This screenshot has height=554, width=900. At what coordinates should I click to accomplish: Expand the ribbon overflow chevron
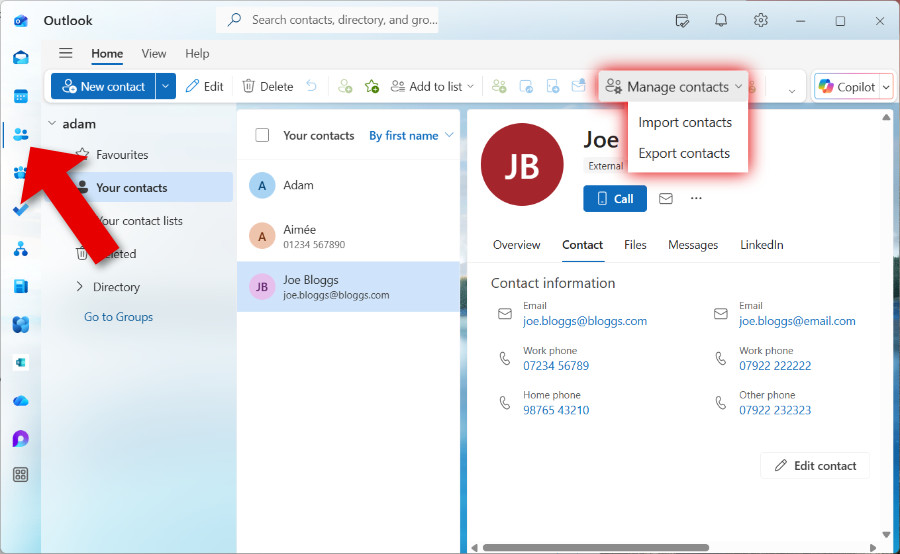point(792,91)
